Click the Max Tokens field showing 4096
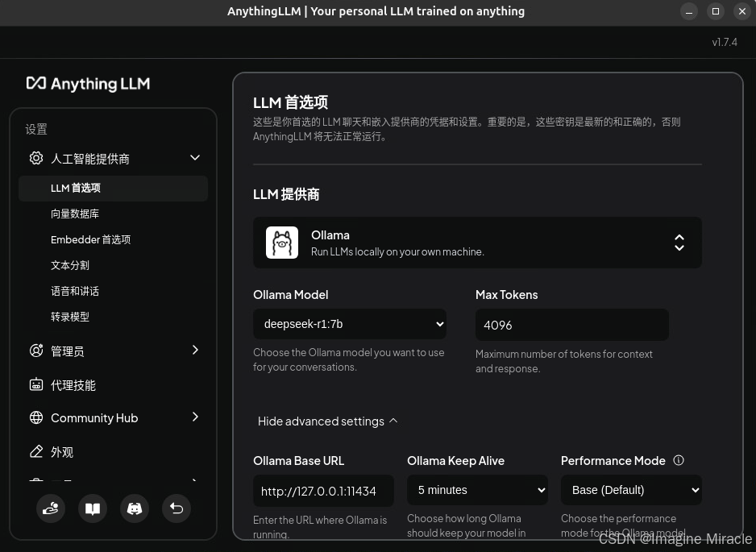Viewport: 756px width, 552px height. pyautogui.click(x=571, y=325)
